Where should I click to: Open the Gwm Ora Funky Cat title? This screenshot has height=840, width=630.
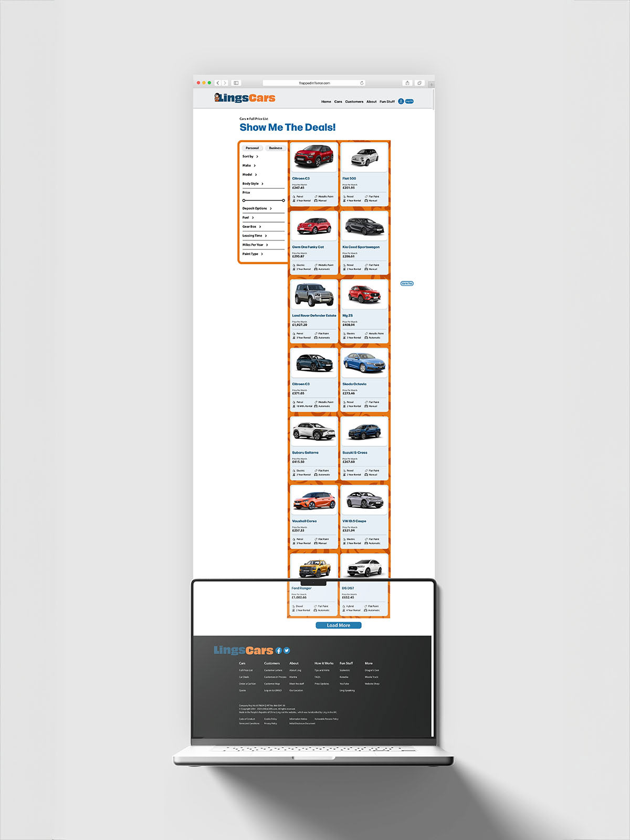click(x=308, y=247)
